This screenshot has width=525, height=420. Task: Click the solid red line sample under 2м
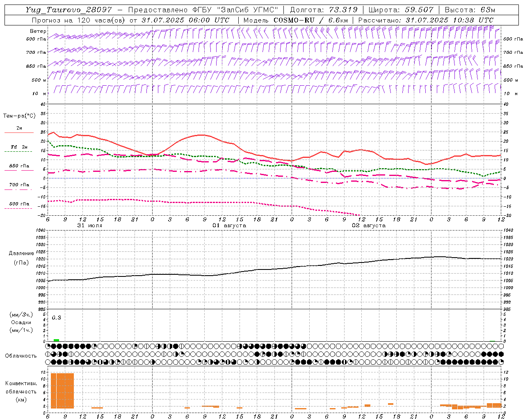coord(19,132)
